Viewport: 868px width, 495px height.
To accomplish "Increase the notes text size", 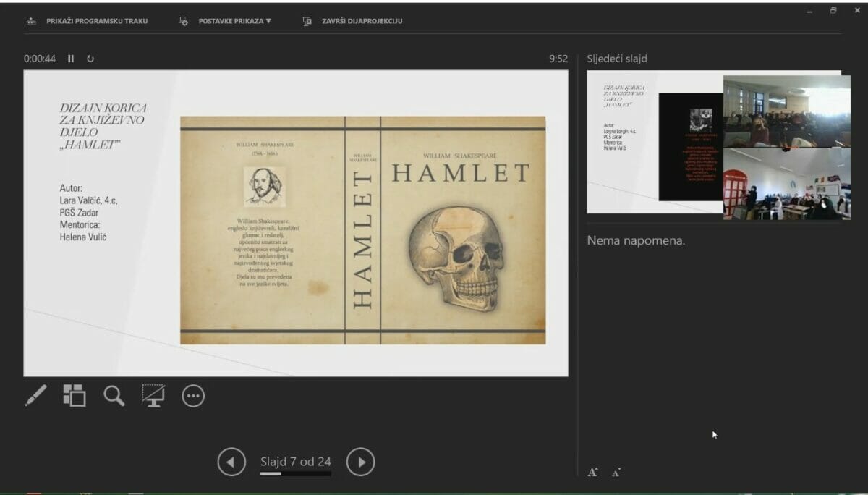I will coord(592,473).
